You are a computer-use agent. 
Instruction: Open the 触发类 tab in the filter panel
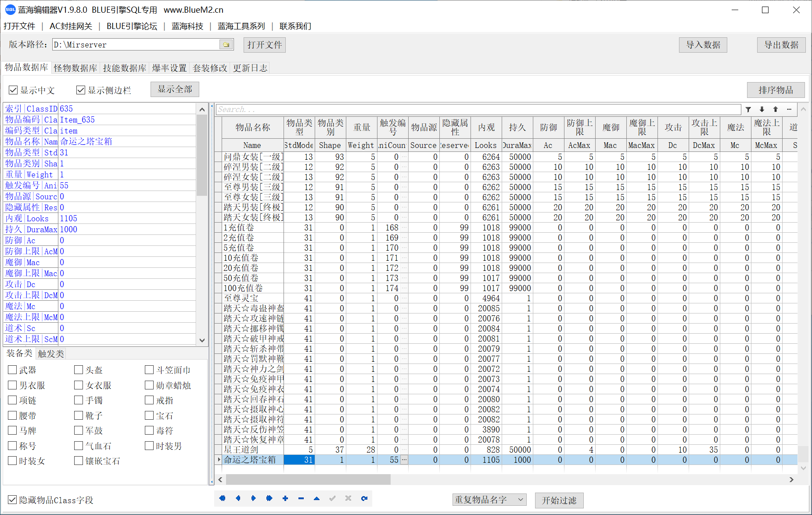pos(51,353)
